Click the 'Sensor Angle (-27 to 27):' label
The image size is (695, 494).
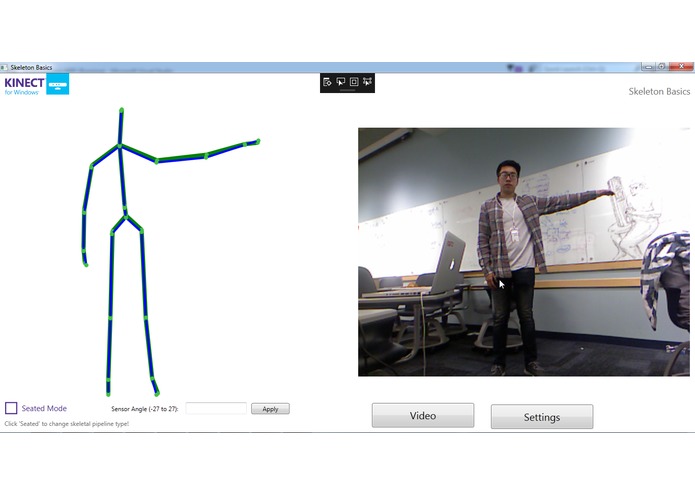tap(144, 409)
